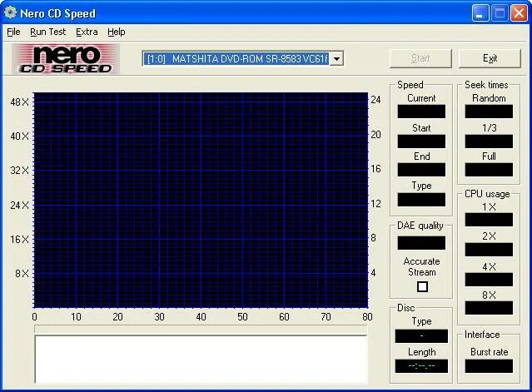Image resolution: width=532 pixels, height=392 pixels.
Task: Click the 48X axis label
Action: point(20,102)
